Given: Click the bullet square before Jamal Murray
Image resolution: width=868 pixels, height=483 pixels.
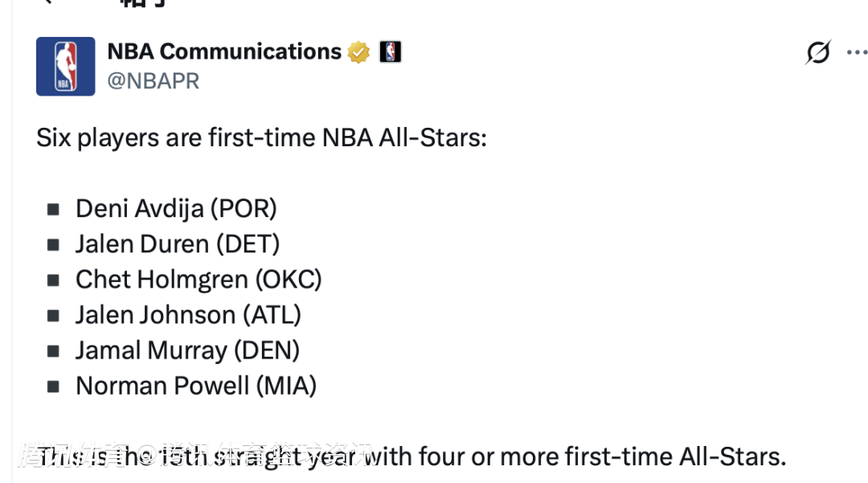Looking at the screenshot, I should coord(53,351).
